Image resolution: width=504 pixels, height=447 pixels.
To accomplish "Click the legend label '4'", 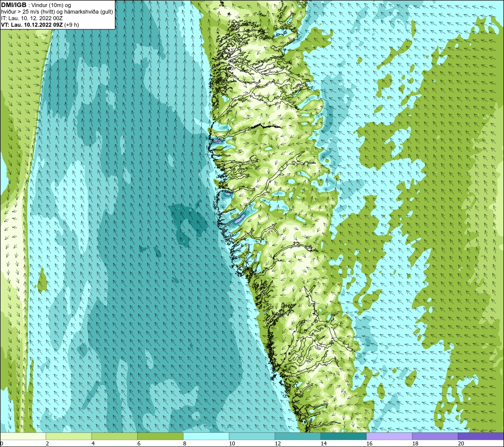I will [93, 443].
